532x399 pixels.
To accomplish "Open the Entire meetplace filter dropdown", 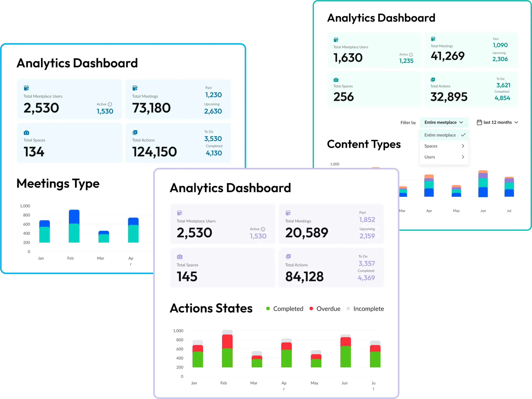I will [444, 122].
